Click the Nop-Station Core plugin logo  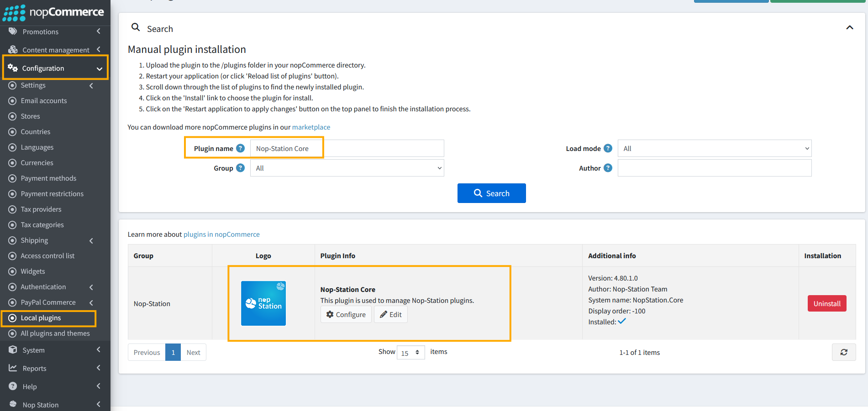coord(263,303)
